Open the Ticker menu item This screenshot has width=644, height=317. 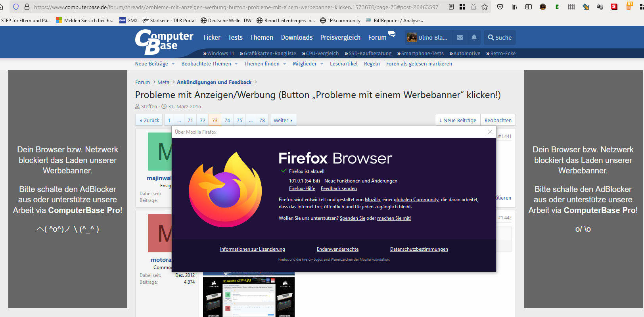pos(211,37)
